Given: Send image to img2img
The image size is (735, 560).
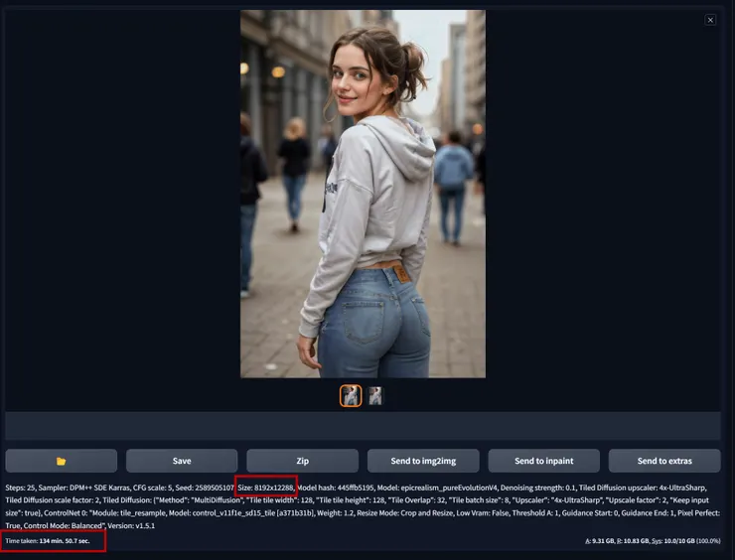Looking at the screenshot, I should click(423, 461).
